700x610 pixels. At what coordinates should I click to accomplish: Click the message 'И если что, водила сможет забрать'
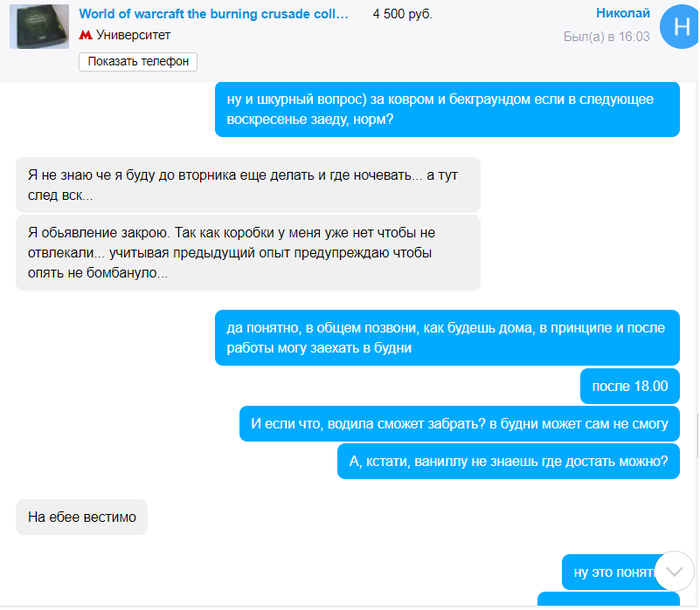[x=459, y=424]
